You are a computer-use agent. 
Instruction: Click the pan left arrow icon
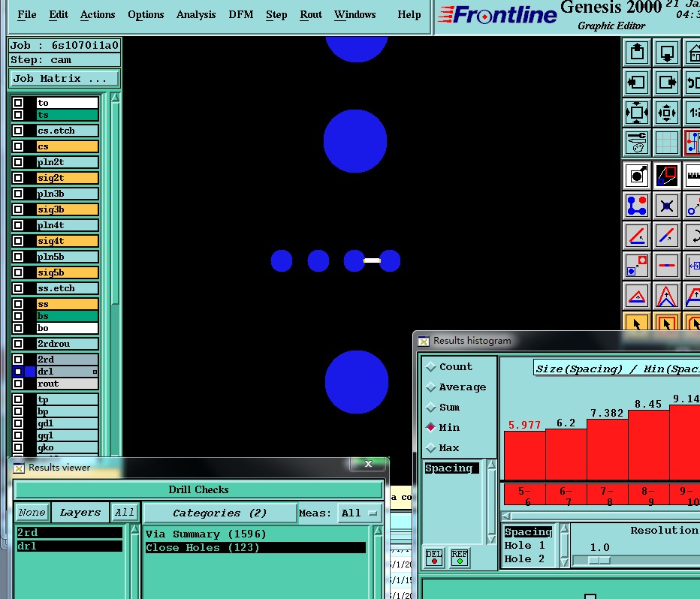[637, 83]
